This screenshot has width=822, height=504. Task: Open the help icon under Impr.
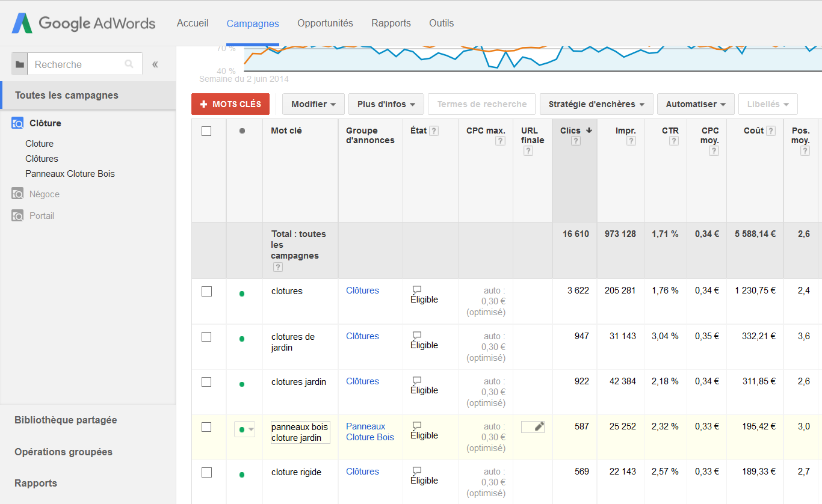631,141
